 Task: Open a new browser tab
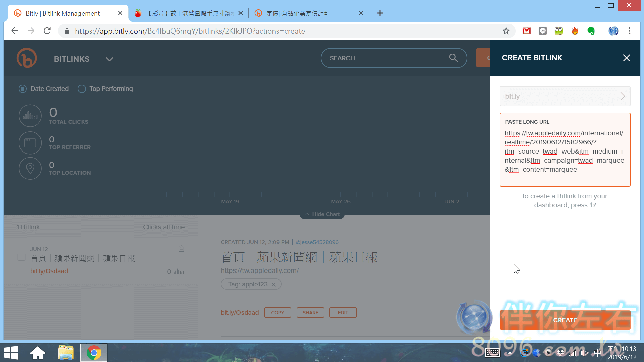(x=380, y=13)
